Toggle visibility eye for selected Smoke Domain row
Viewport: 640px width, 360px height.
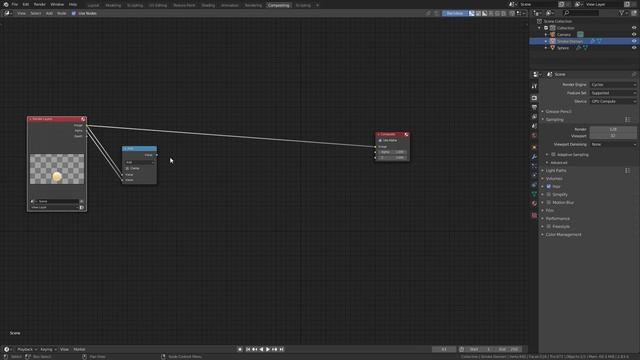point(634,41)
